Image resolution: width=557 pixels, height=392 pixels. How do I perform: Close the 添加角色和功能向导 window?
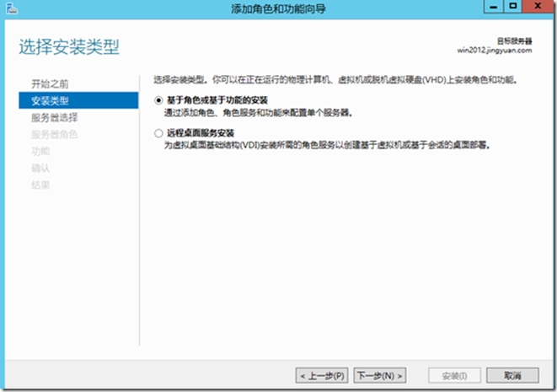(538, 7)
